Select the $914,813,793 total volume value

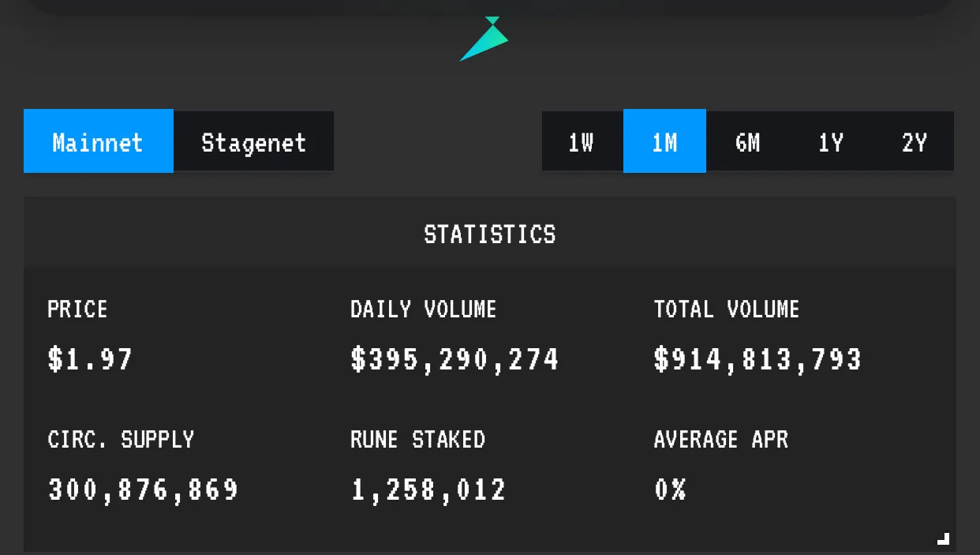pyautogui.click(x=758, y=359)
